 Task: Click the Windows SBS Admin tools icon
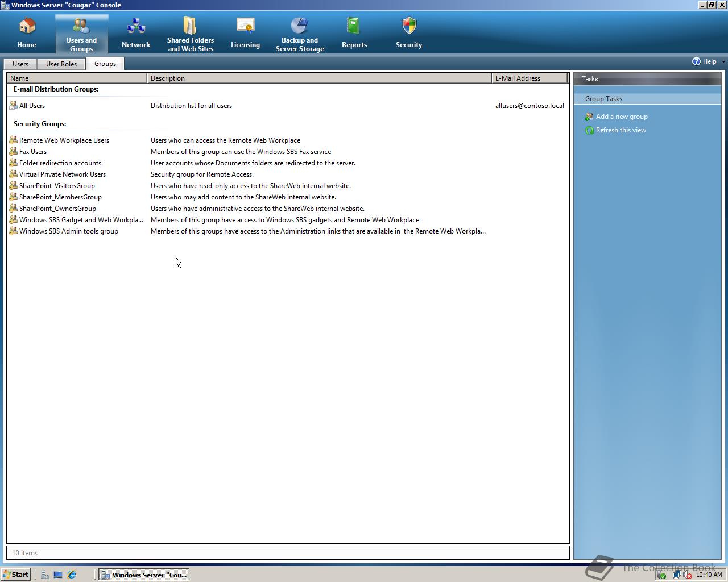click(14, 231)
